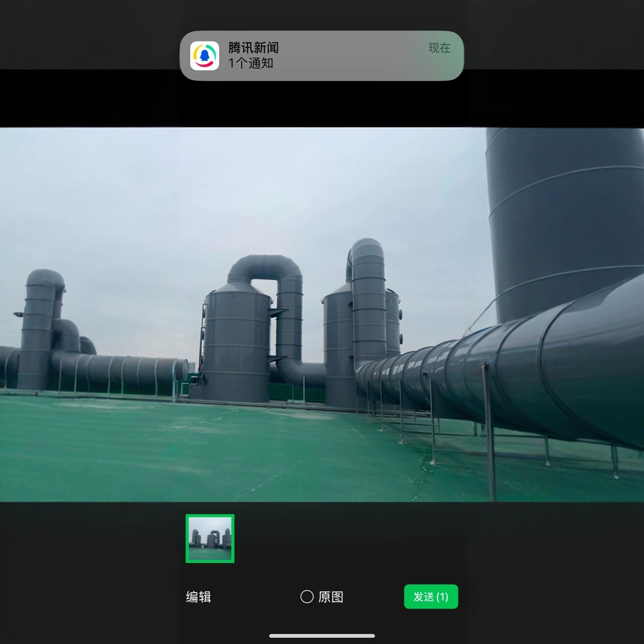Tap the U-shaped pipe in the photo
644x644 pixels.
266,268
